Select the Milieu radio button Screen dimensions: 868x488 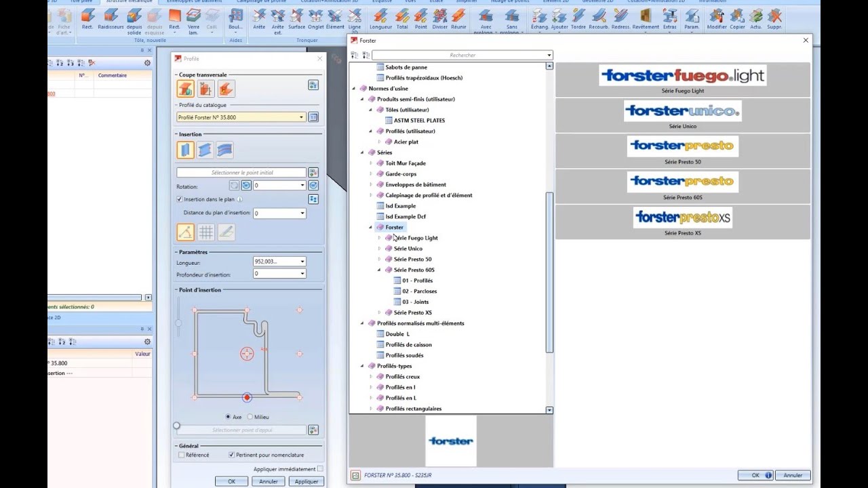tap(250, 417)
